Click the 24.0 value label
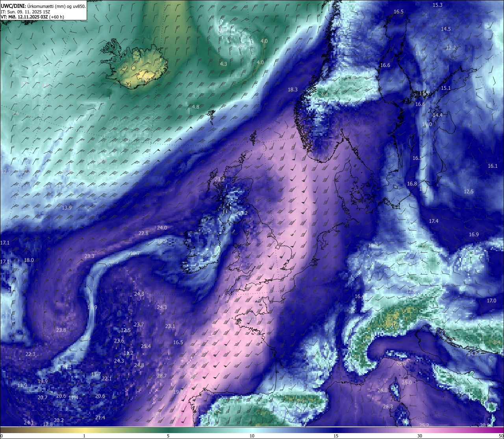 pyautogui.click(x=162, y=228)
